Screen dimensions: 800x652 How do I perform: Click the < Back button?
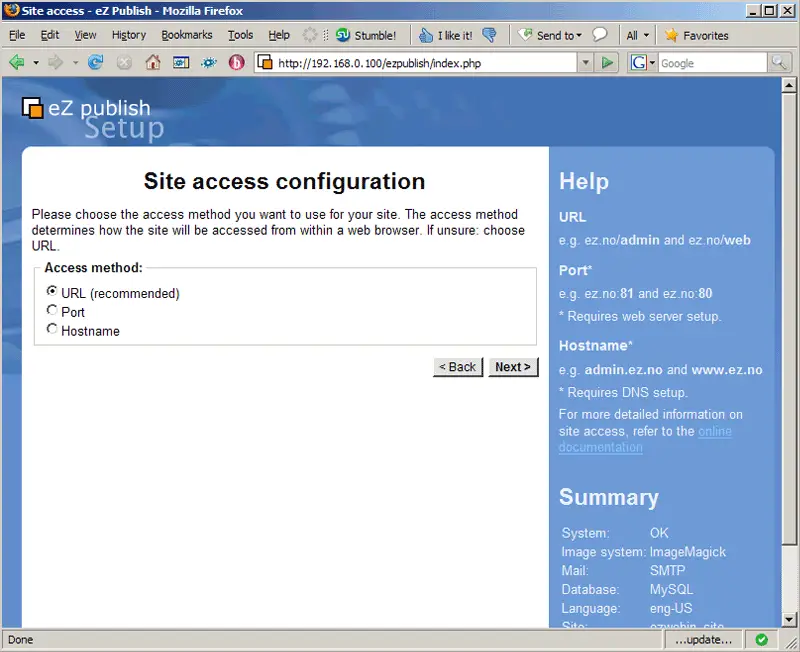458,367
